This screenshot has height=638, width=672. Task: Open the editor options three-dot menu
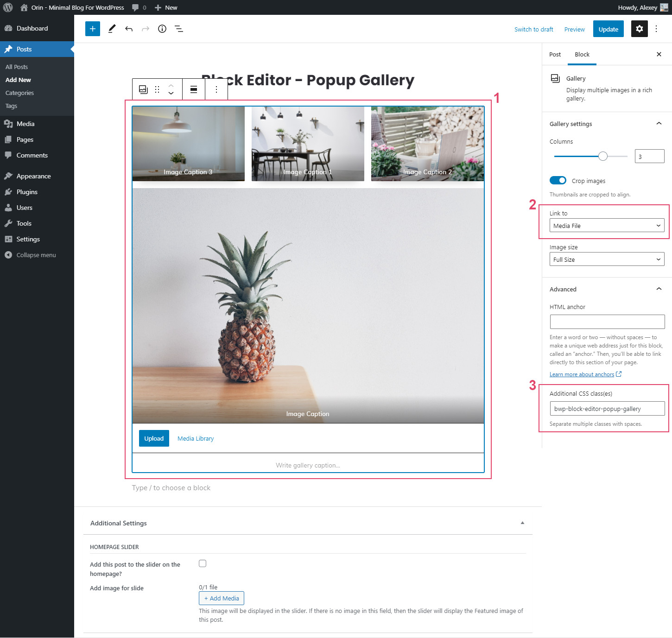point(656,29)
